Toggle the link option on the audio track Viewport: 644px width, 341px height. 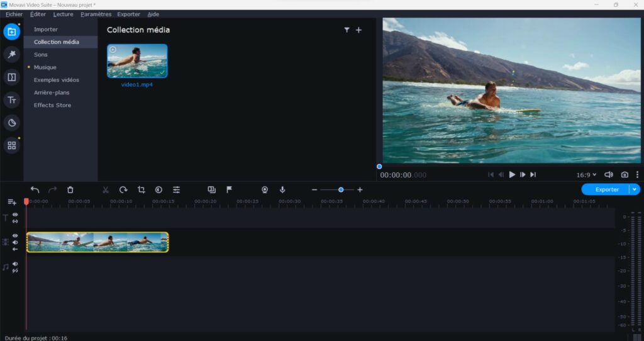point(15,271)
